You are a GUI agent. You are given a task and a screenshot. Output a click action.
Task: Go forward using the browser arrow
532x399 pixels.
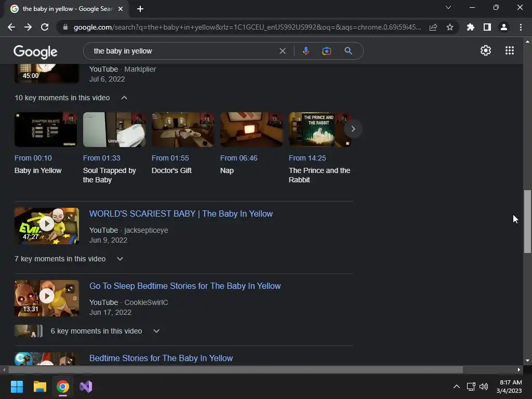(x=28, y=27)
